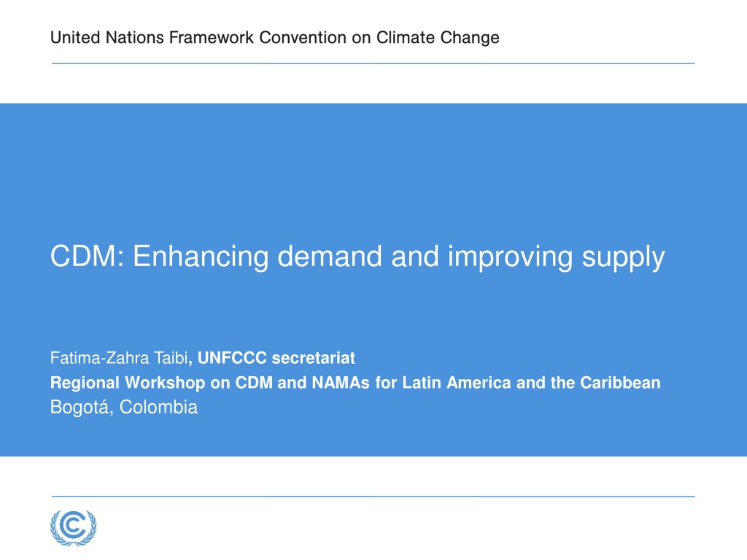Click the word supply in the title
Viewport: 747px width, 560px height.
tap(624, 259)
